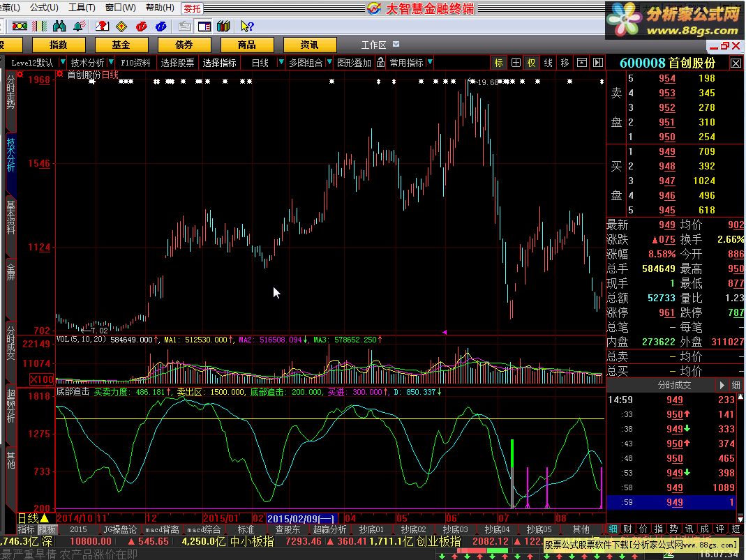
Task: Switch to the macd背离 tab
Action: pyautogui.click(x=162, y=529)
